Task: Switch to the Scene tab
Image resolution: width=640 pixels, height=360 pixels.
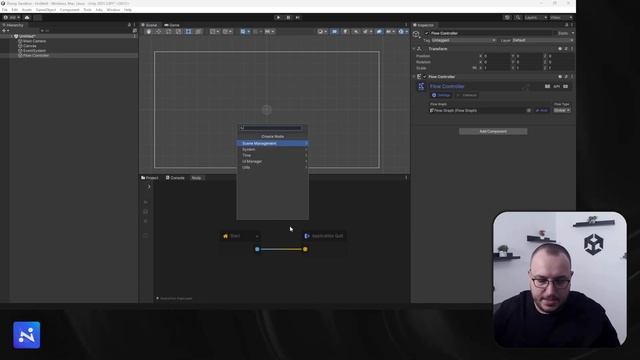Action: pos(149,25)
